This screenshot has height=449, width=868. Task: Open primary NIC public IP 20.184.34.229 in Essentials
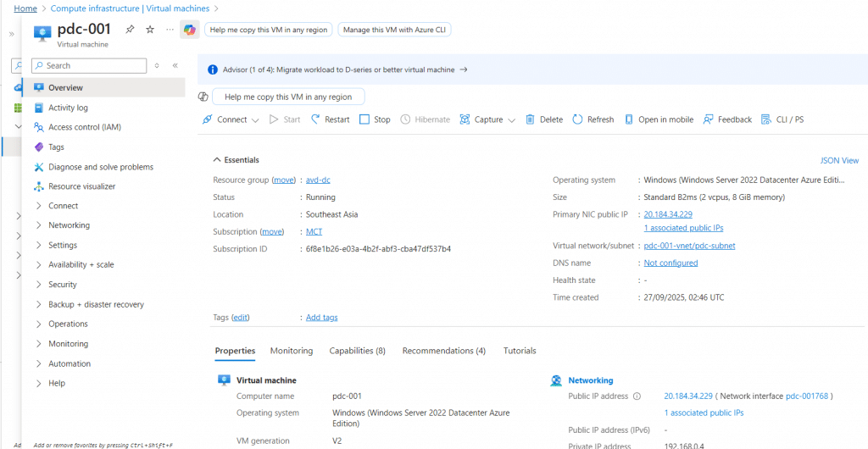(x=668, y=214)
